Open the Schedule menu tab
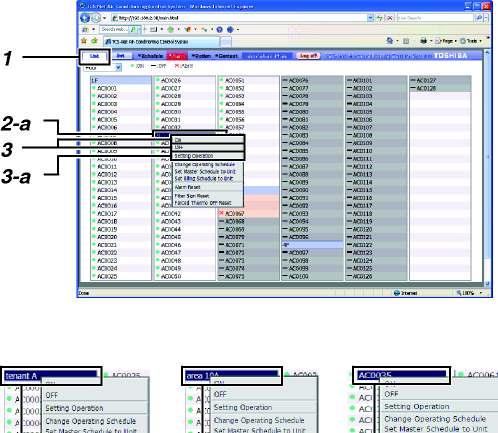 (x=150, y=56)
